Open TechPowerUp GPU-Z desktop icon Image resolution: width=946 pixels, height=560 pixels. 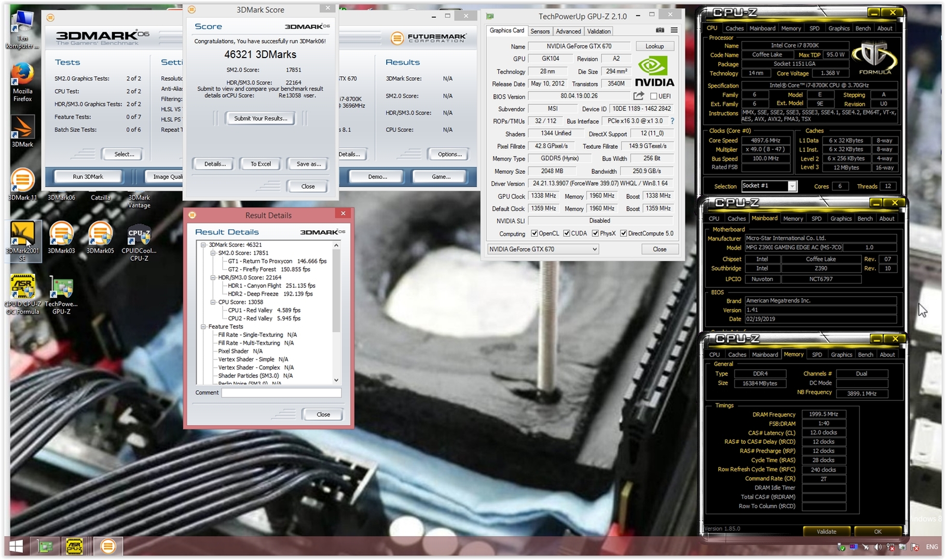[x=61, y=296]
